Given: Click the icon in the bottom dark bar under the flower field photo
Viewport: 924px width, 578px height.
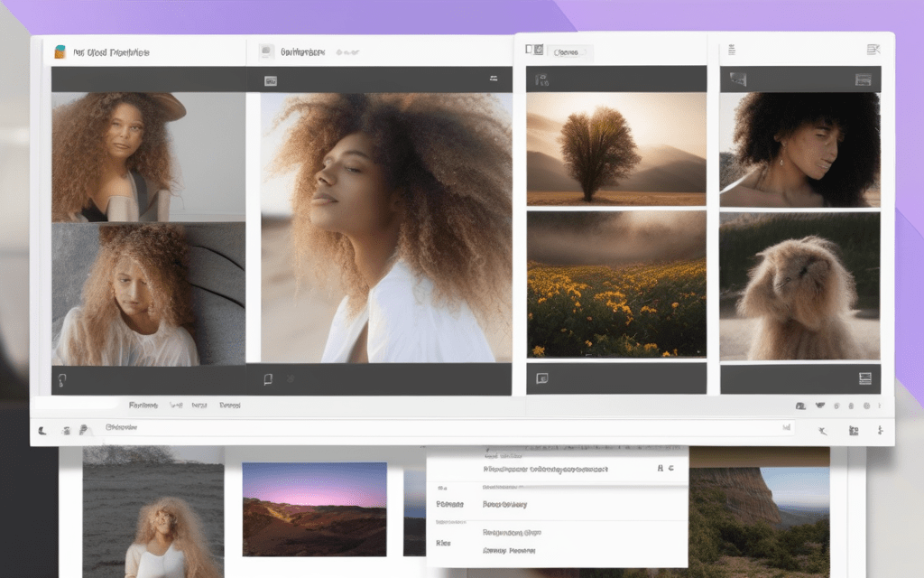Looking at the screenshot, I should pyautogui.click(x=542, y=378).
